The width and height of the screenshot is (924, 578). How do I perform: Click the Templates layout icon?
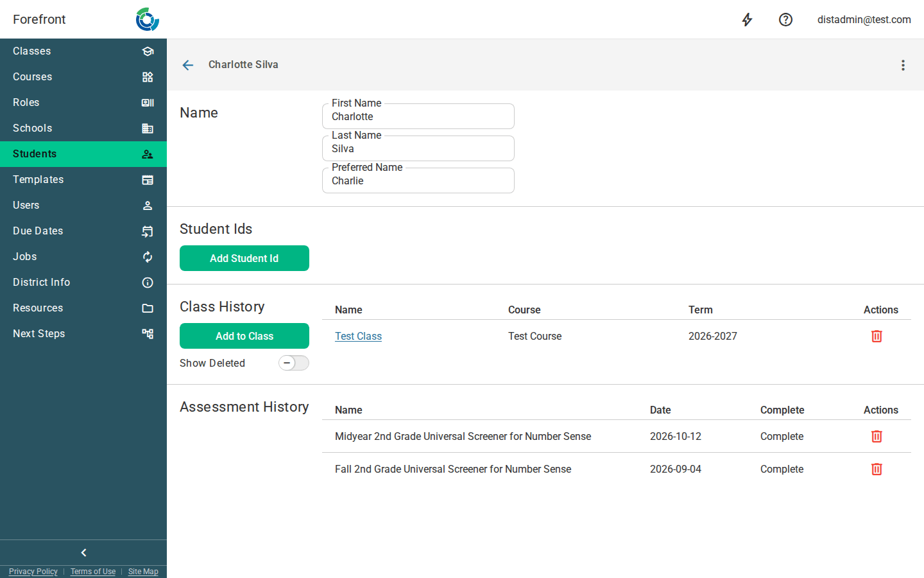148,180
